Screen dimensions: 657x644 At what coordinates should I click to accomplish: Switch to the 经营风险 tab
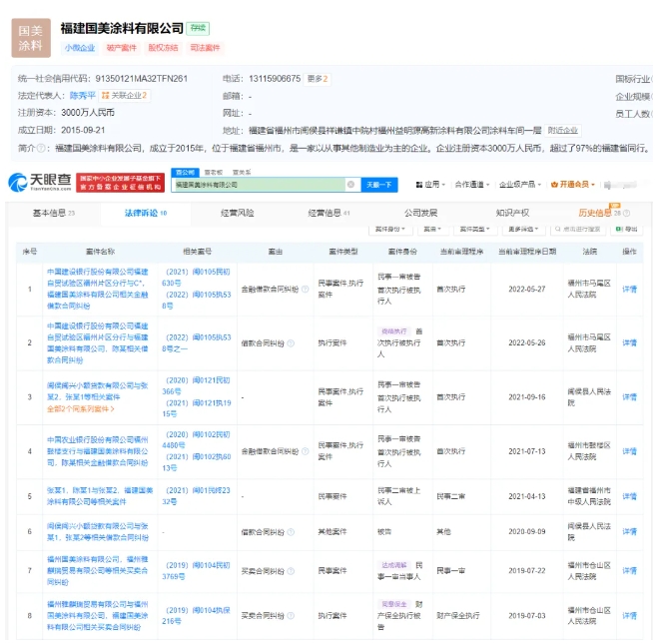pyautogui.click(x=237, y=213)
